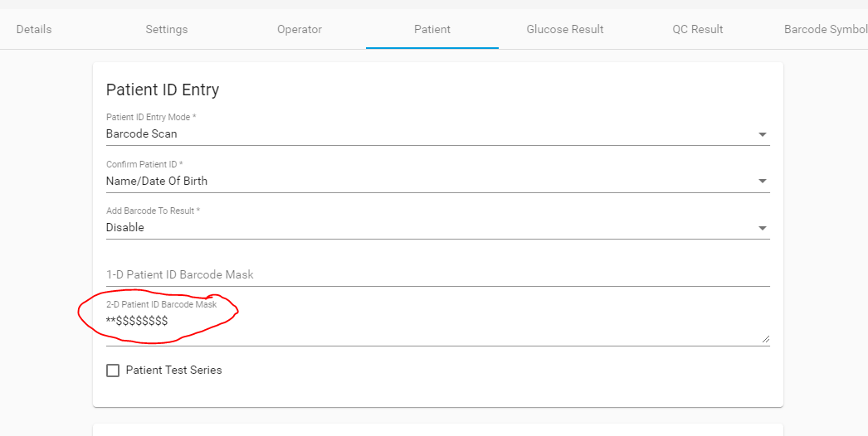Click the dropdown arrow beside Barcode Scan
Image resolution: width=868 pixels, height=436 pixels.
762,134
